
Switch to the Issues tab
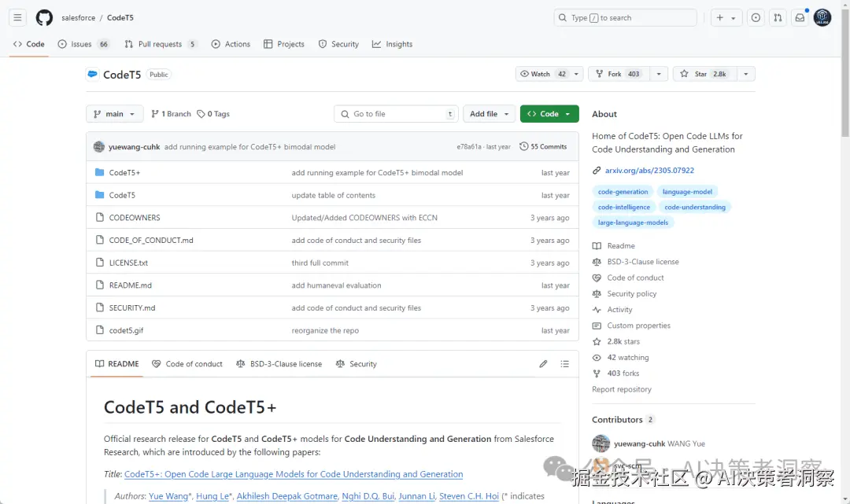point(83,44)
